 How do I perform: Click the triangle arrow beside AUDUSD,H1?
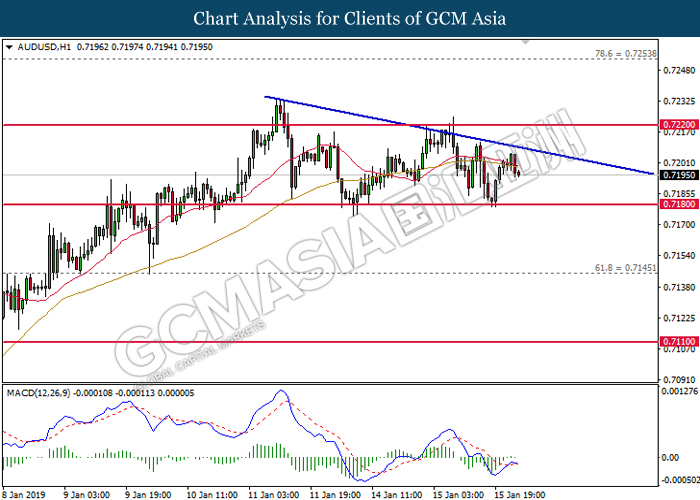(x=8, y=47)
